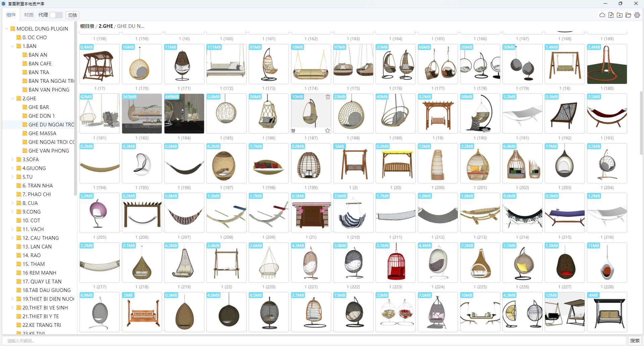Favorite model 1 (187) with star icon
The height and width of the screenshot is (346, 644).
[x=328, y=130]
